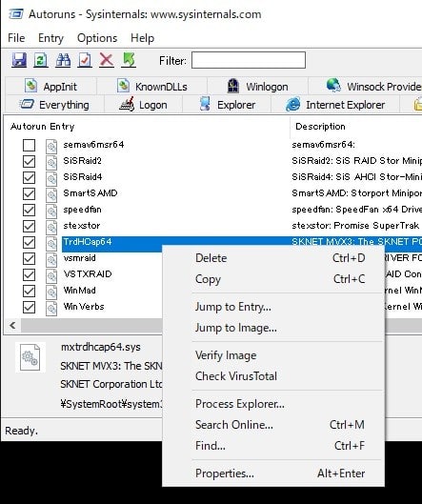Uncheck the WinVerbs entry checkbox
The image size is (422, 504).
tap(29, 307)
